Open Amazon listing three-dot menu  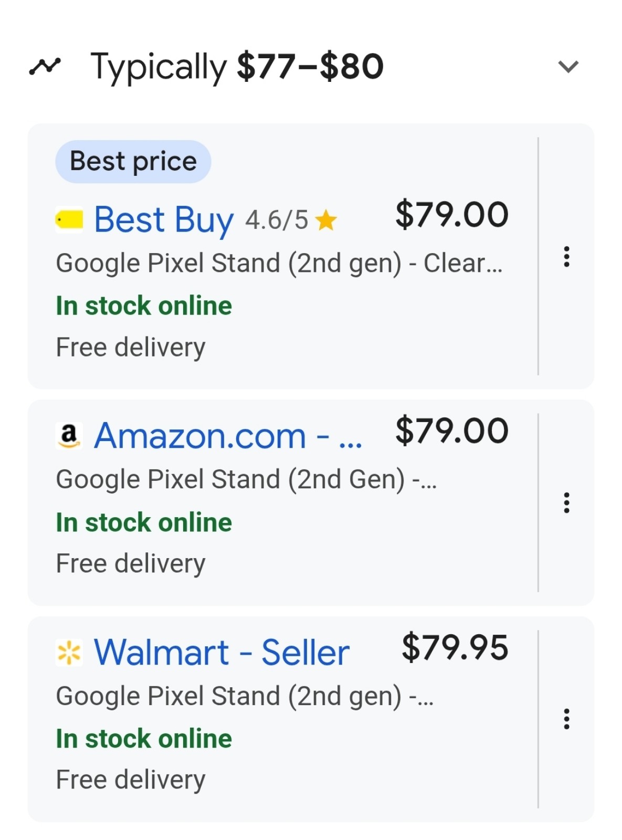click(x=566, y=502)
